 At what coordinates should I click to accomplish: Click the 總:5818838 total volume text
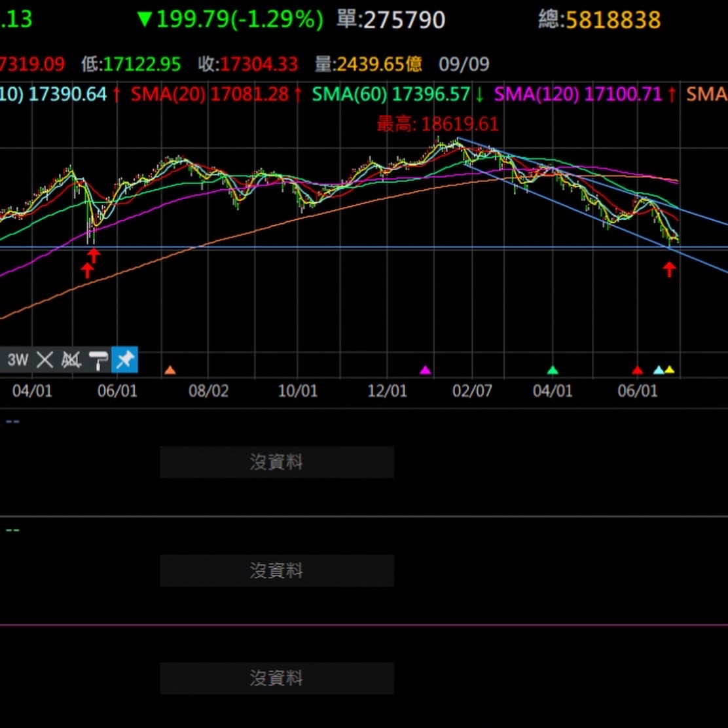[x=600, y=20]
